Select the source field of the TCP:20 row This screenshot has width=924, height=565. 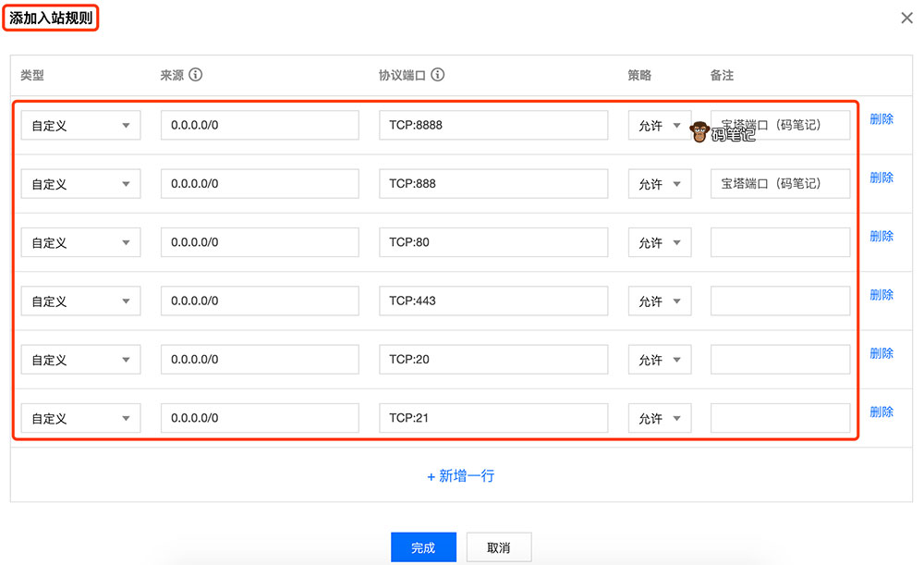click(x=260, y=359)
